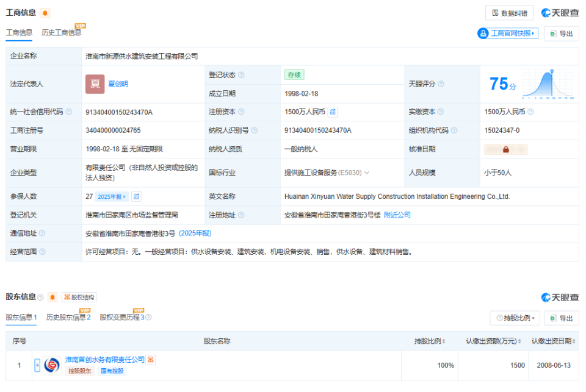Expand the shareholder row plus toggle

37,365
